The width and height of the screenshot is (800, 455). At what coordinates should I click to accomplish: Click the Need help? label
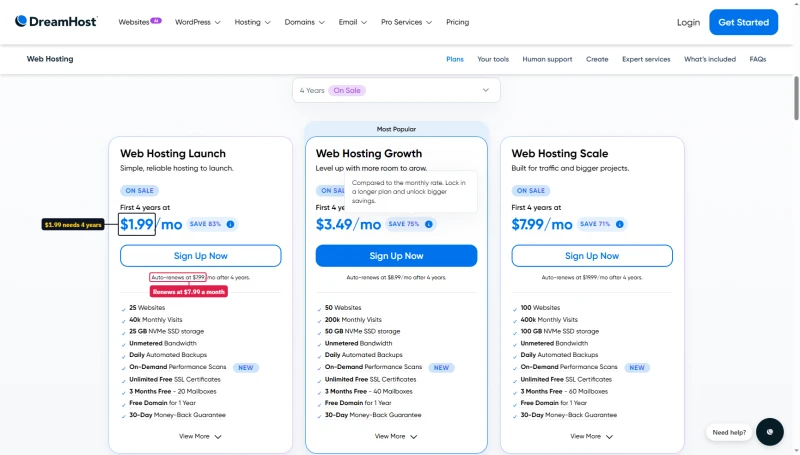(x=729, y=432)
